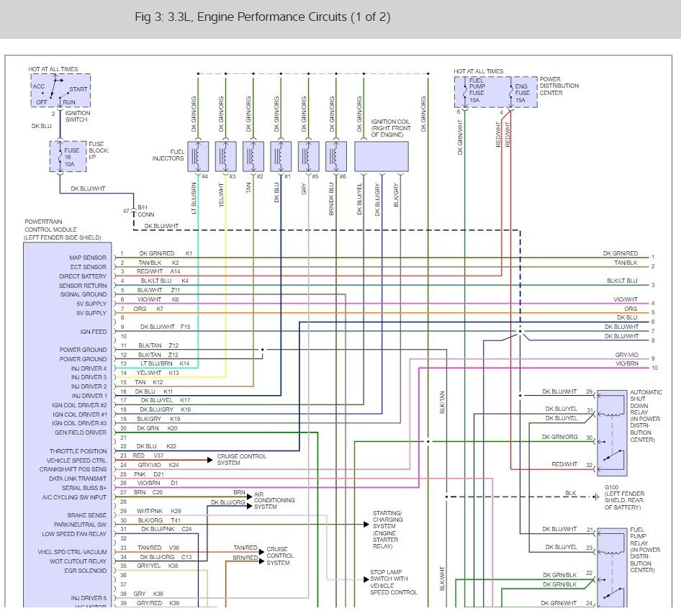Select the SENSOR RETURN pin label

point(83,286)
